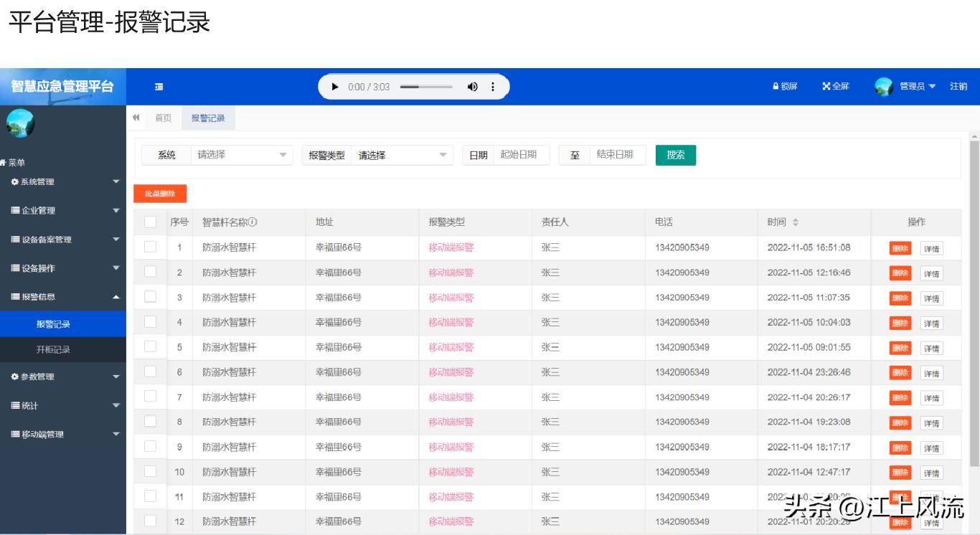Click the green 搜索 button
Image resolution: width=980 pixels, height=535 pixels.
click(x=675, y=154)
